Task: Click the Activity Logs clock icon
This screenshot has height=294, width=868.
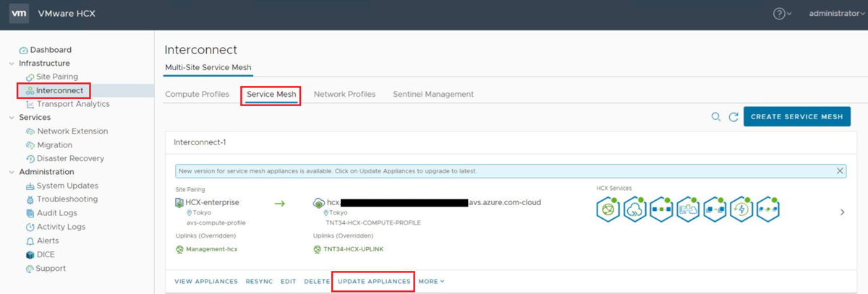Action: pos(30,228)
